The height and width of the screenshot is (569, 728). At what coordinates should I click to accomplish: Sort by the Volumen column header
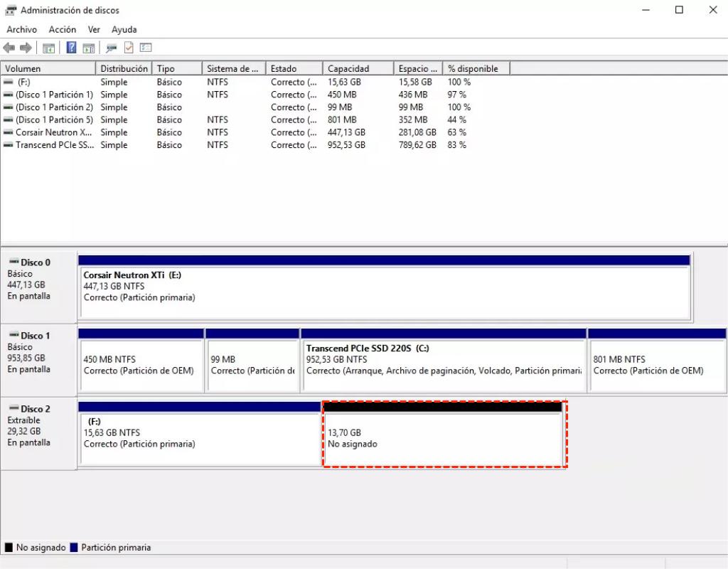(x=48, y=68)
